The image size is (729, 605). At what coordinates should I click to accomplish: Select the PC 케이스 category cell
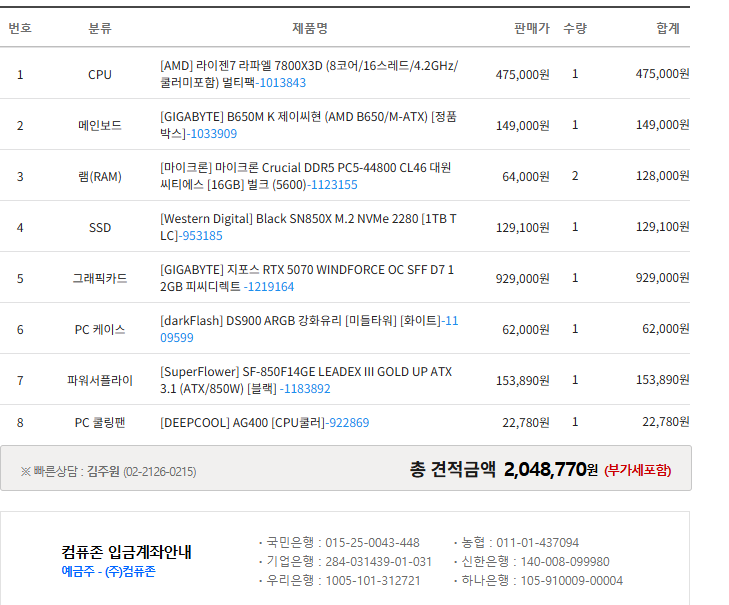tap(100, 330)
